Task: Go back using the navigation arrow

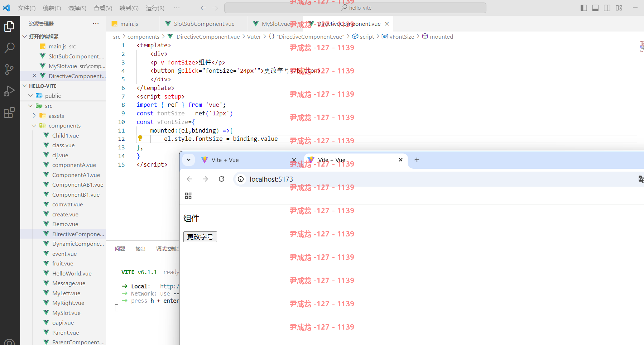Action: [203, 8]
